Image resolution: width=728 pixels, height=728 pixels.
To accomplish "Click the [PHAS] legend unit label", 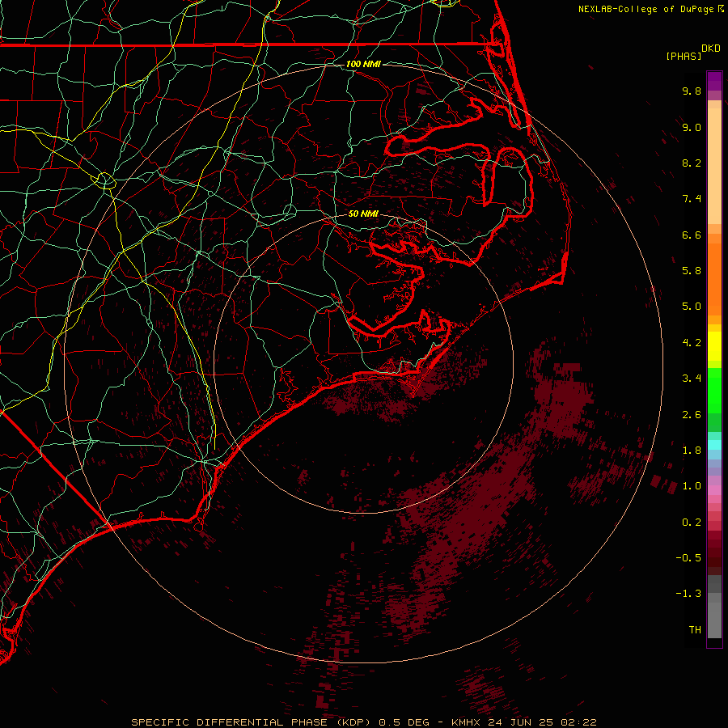I will 684,56.
